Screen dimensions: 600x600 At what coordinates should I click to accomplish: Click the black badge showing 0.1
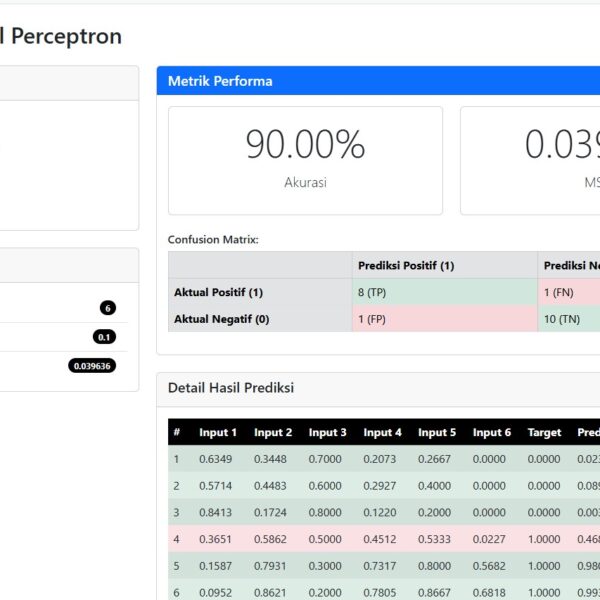tap(104, 337)
